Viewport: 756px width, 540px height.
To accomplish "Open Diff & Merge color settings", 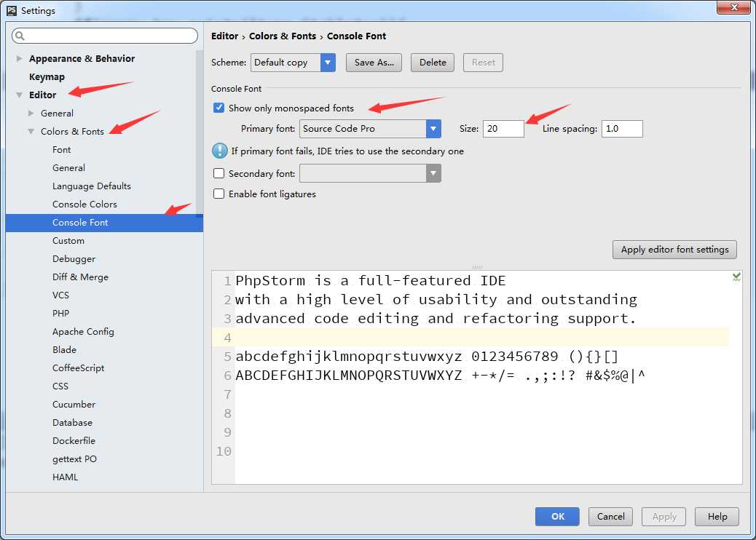I will click(81, 277).
